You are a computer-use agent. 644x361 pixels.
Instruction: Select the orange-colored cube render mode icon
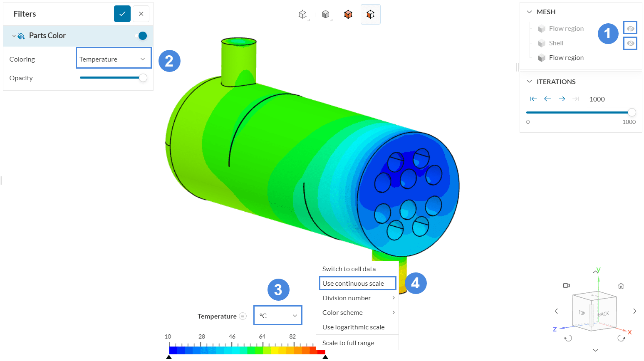coord(348,15)
